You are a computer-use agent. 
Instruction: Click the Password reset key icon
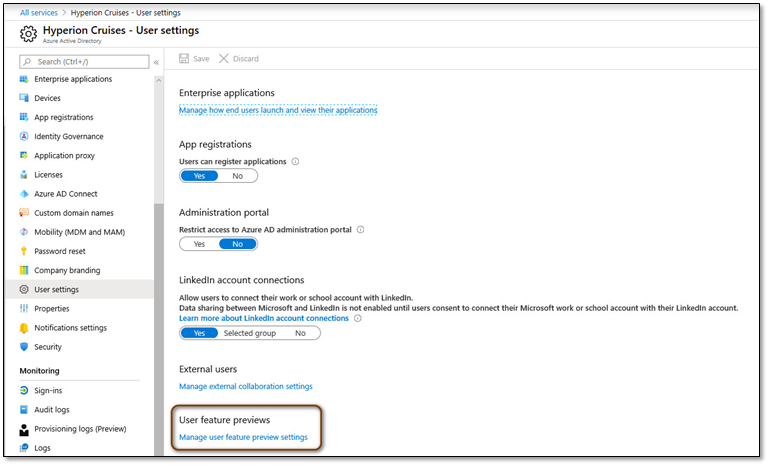tap(24, 251)
